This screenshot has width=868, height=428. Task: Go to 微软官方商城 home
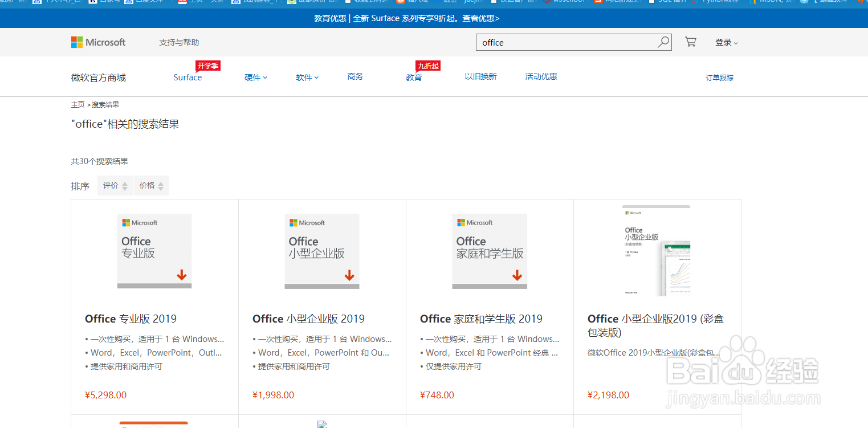pyautogui.click(x=98, y=78)
